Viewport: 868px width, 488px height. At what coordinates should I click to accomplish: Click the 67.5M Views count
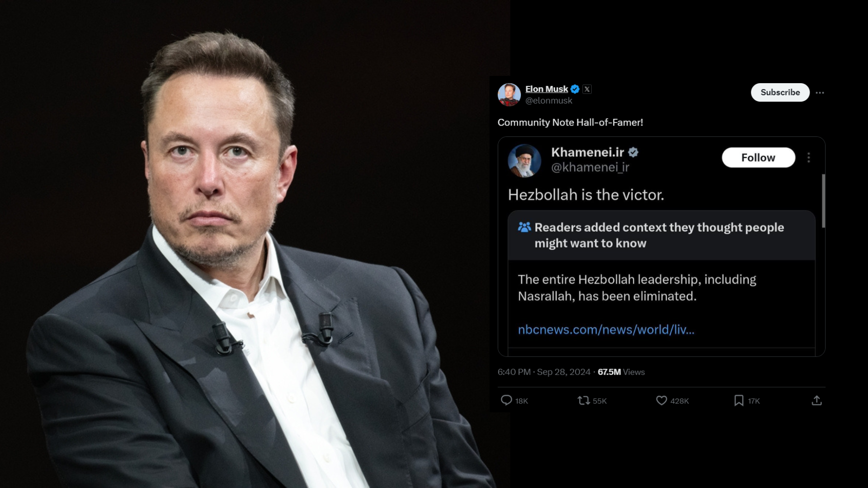pos(609,372)
